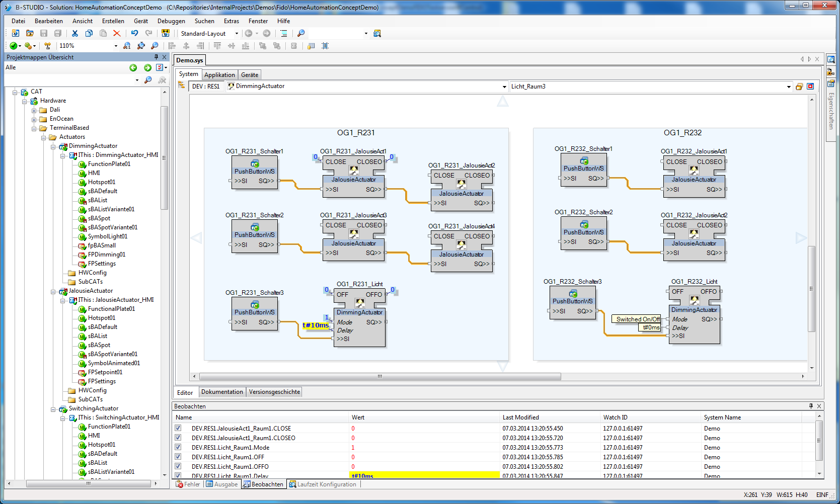Click the green checkmark build icon
Viewport: 840px width, 504px height.
pyautogui.click(x=13, y=46)
